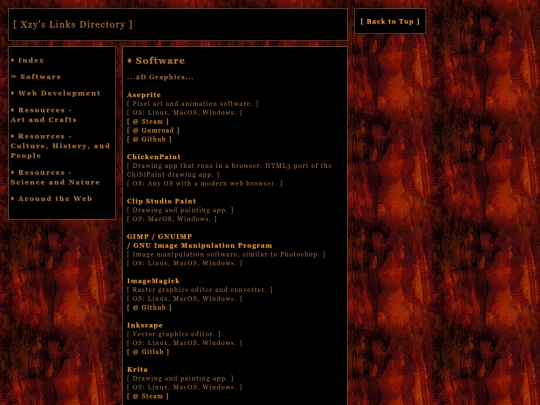540x405 pixels.
Task: Open the Clip Studio Paint link
Action: [x=162, y=201]
